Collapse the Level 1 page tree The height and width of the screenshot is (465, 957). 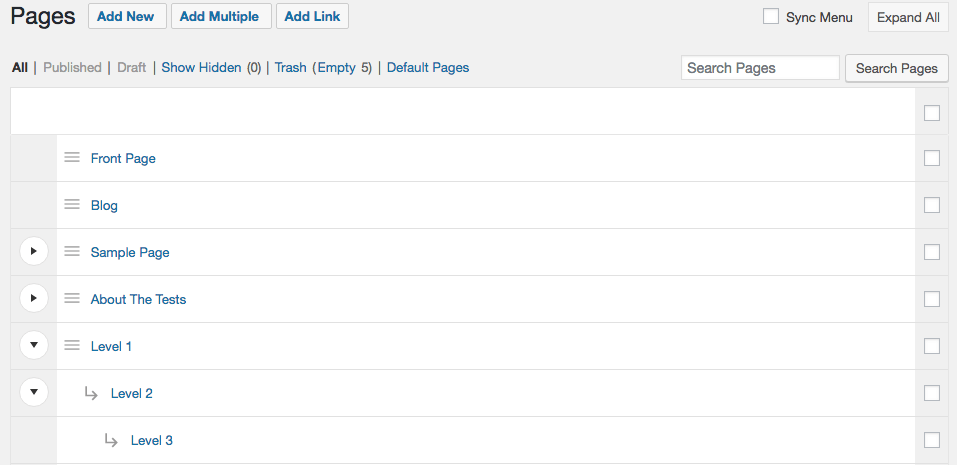click(x=34, y=346)
